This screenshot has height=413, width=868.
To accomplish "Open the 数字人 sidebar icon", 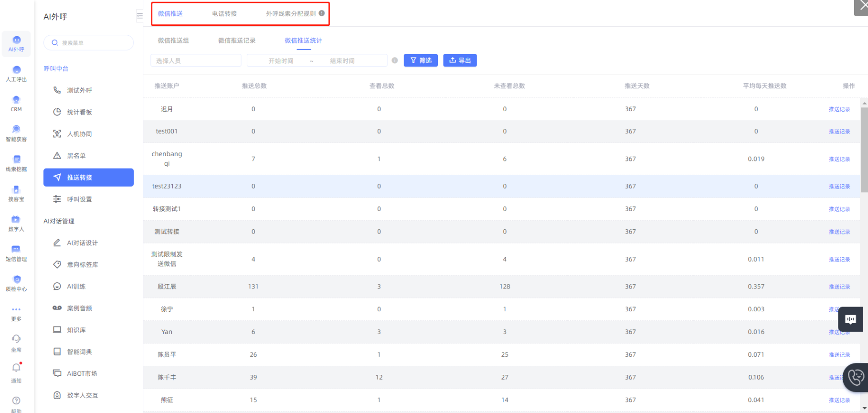I will [16, 223].
